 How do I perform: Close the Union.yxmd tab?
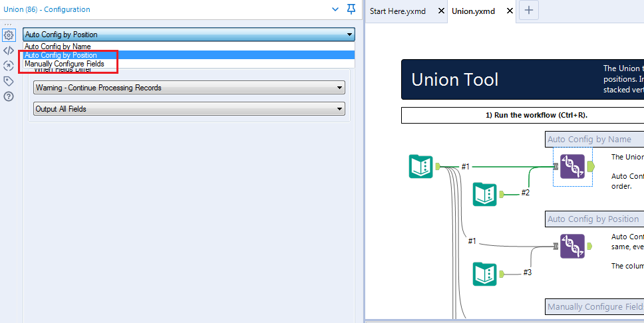click(x=510, y=11)
